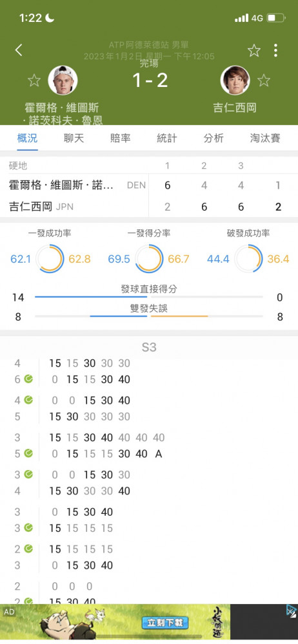Open the 分析 tab
The height and width of the screenshot is (644, 298).
point(214,138)
